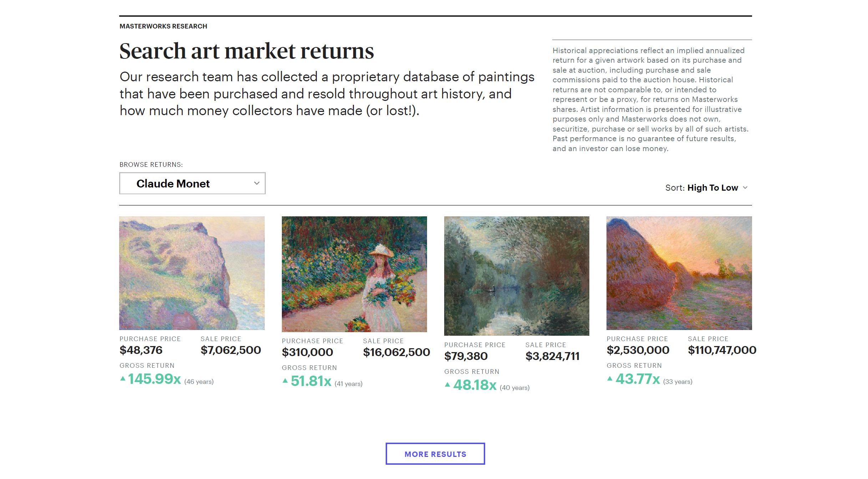Click green up-arrow beside 43.77x return
Screen dimensions: 868x479
[610, 378]
